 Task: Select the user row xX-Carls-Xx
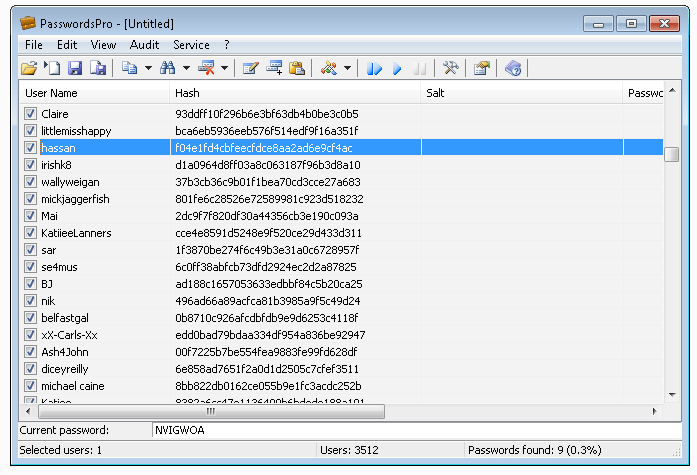point(341,335)
